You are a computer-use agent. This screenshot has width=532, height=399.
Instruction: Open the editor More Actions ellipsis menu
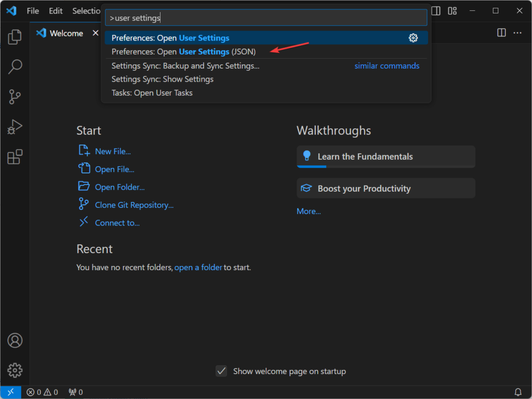(517, 33)
